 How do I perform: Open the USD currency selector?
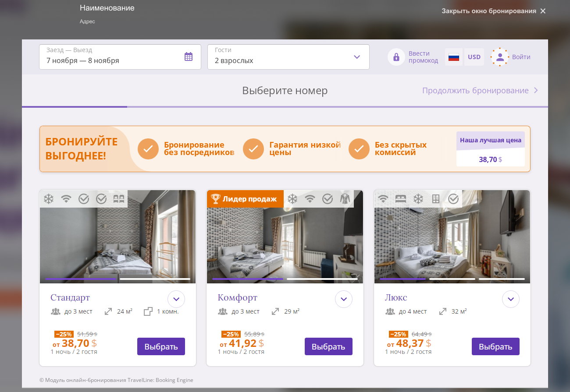474,57
